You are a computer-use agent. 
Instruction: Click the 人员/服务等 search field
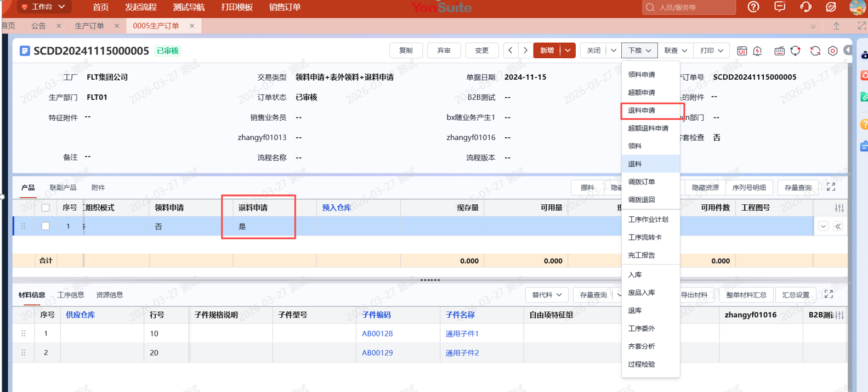(693, 7)
